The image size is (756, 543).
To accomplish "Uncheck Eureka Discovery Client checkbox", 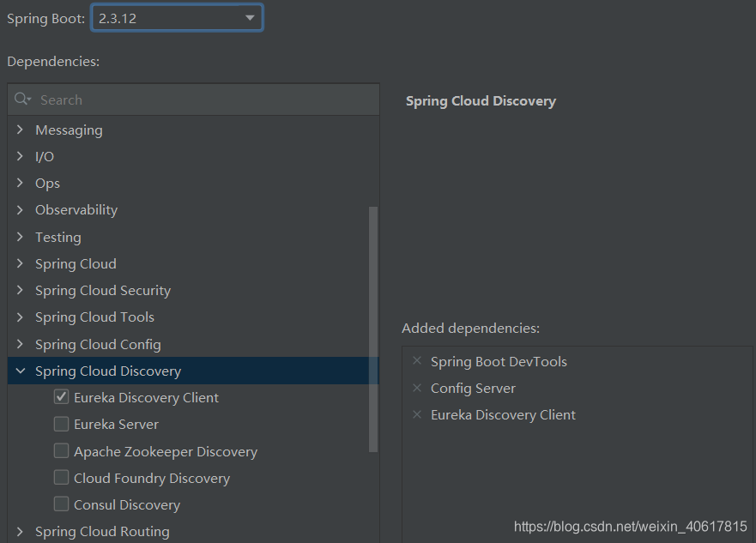I will click(x=61, y=397).
